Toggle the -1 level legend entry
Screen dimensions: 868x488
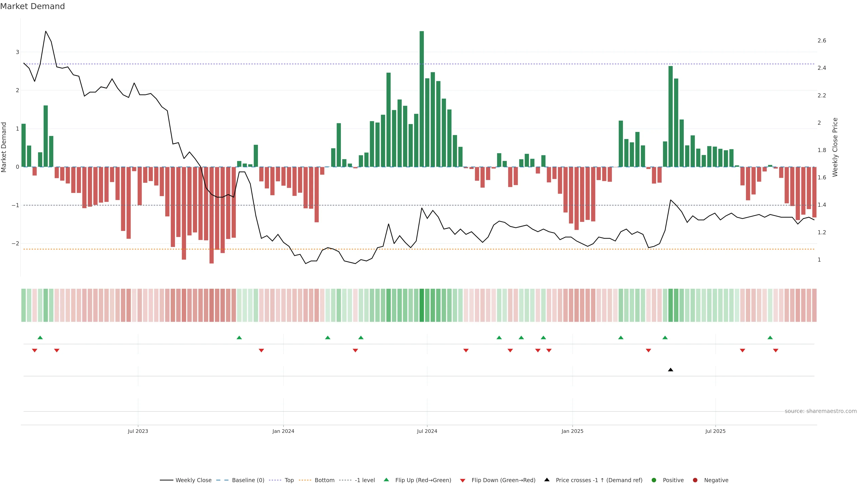[365, 480]
